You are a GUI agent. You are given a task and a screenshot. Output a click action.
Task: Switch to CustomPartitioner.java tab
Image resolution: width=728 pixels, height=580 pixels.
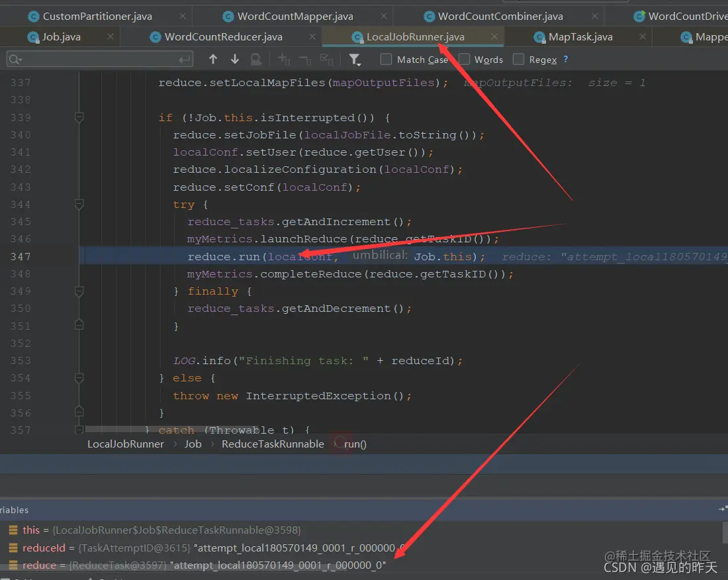tap(97, 17)
